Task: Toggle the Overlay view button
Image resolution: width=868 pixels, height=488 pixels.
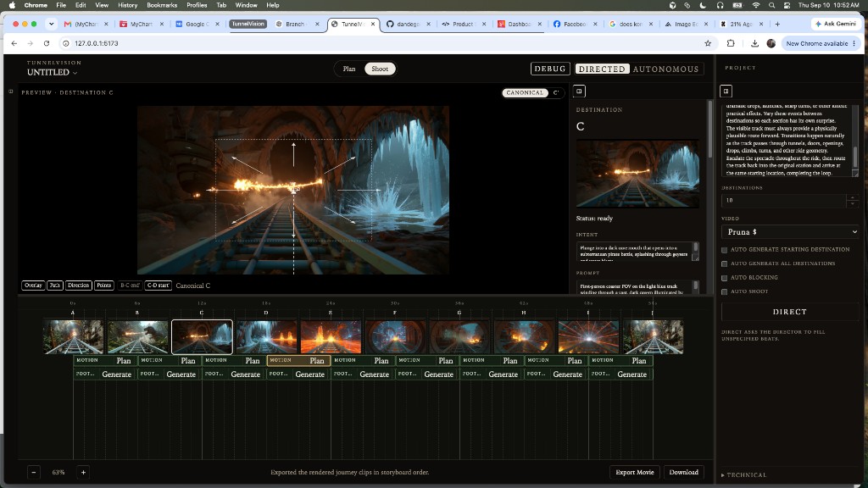Action: coord(33,286)
